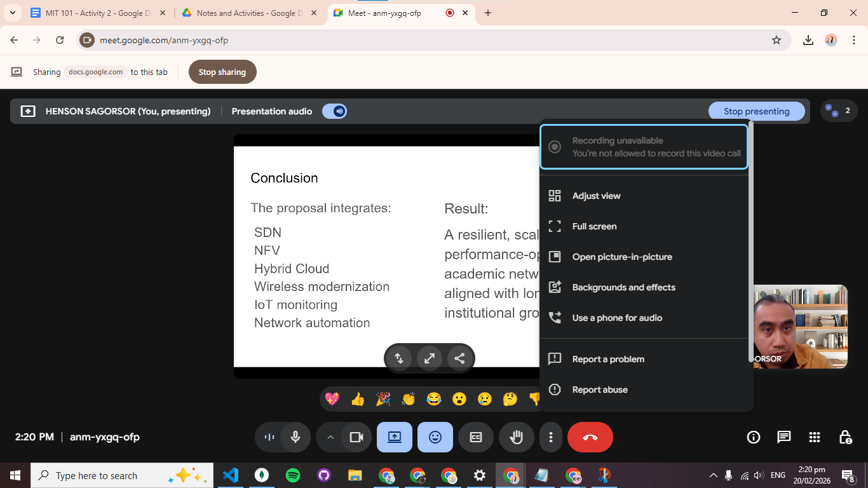Click the share icon on presentation

(x=459, y=358)
